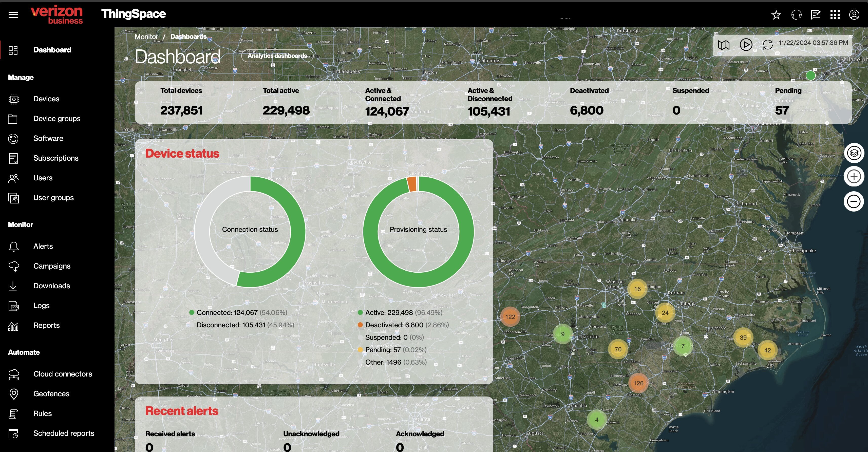The height and width of the screenshot is (452, 868).
Task: Go to Geofences in sidebar
Action: tap(51, 394)
